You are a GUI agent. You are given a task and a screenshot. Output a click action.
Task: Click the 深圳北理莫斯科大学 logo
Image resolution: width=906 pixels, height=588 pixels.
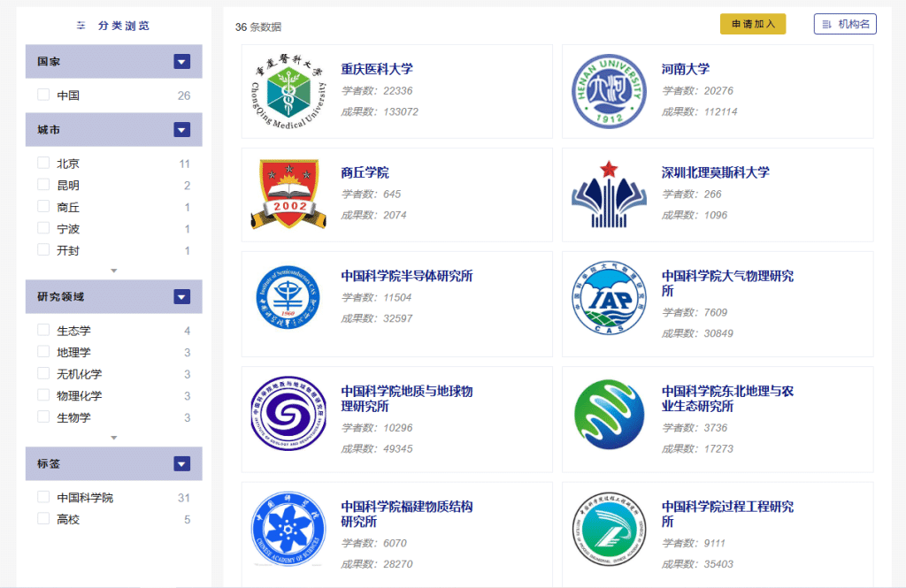[x=609, y=195]
